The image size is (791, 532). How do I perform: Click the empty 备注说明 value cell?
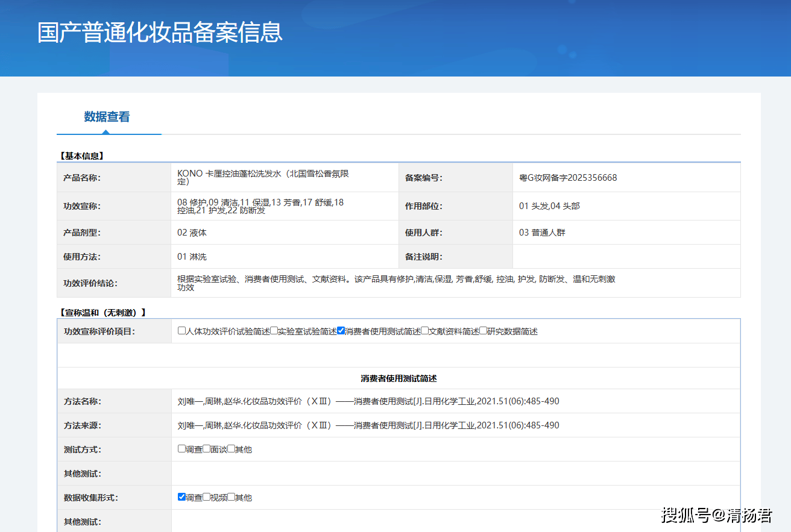(x=626, y=257)
